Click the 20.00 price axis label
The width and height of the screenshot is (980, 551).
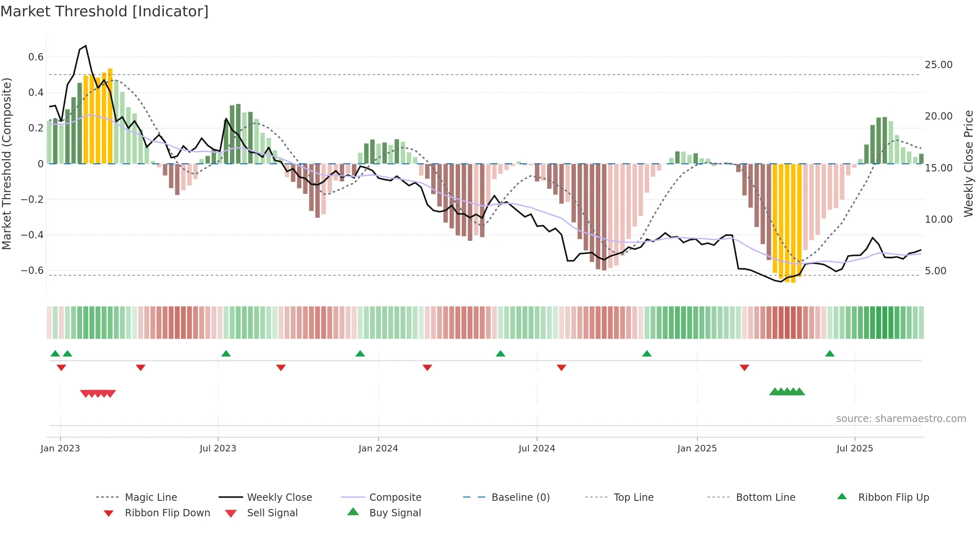939,116
